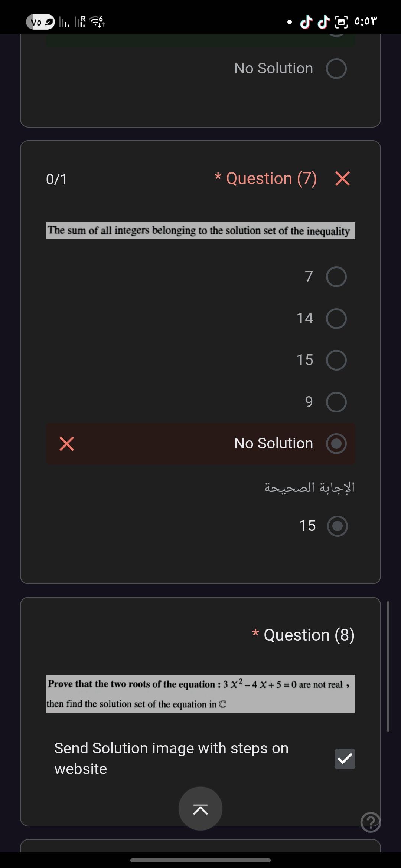Tap the screen capture status icon
401x868 pixels.
click(x=341, y=22)
